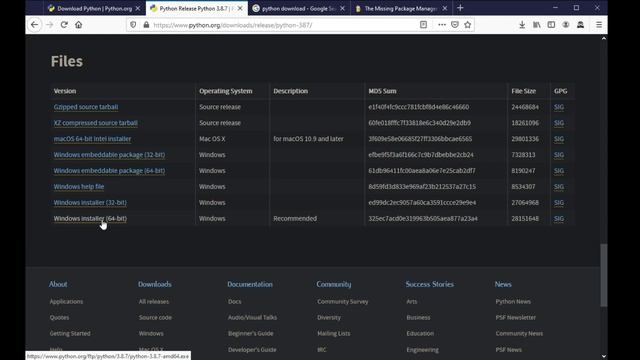Open the browser home page

coord(78,25)
